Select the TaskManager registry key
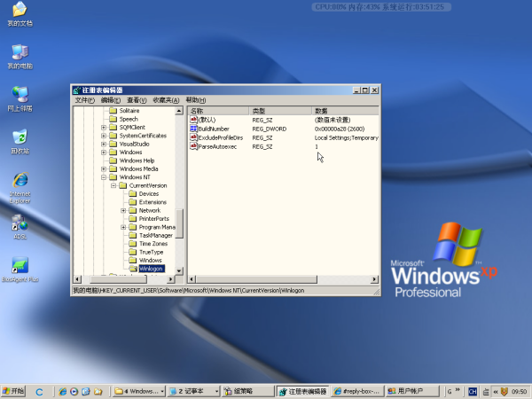 point(153,235)
